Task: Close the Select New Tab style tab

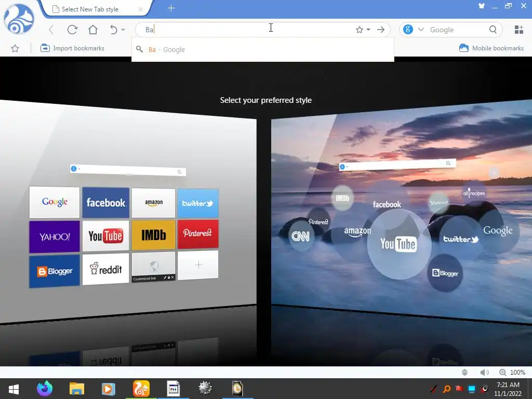Action: [140, 9]
